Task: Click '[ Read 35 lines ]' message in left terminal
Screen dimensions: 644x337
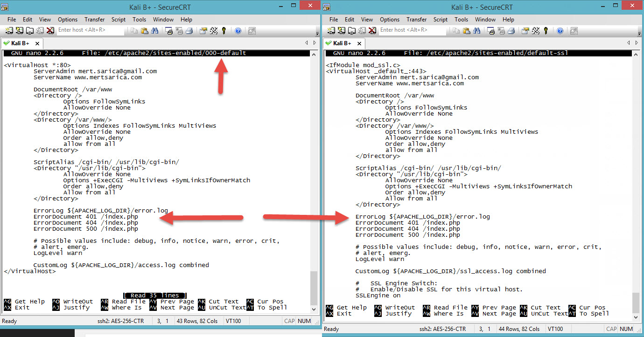Action: [155, 296]
